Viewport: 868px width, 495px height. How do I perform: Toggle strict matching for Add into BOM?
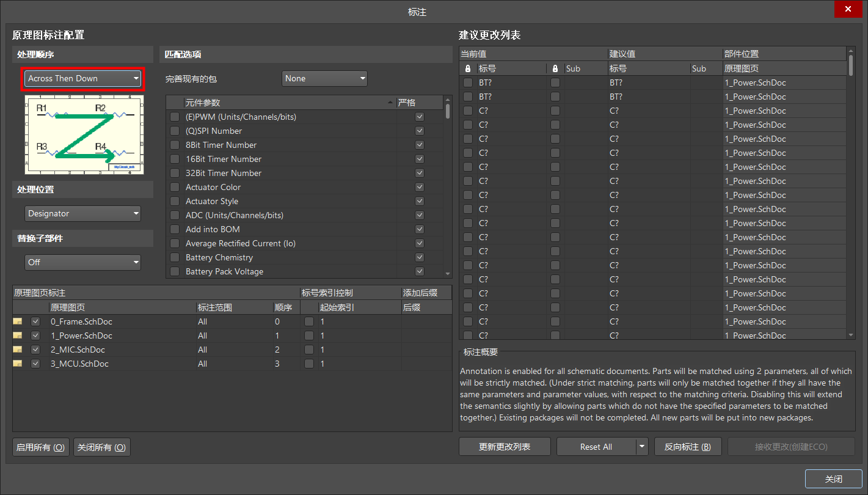coord(419,229)
